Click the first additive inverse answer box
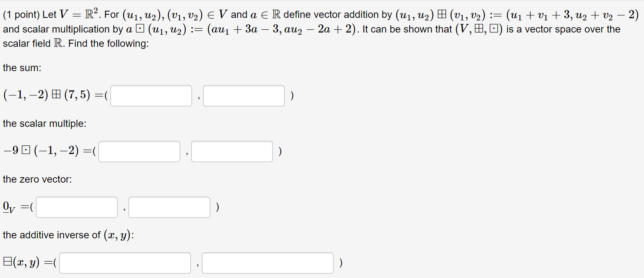Image resolution: width=644 pixels, height=278 pixels. point(125,263)
